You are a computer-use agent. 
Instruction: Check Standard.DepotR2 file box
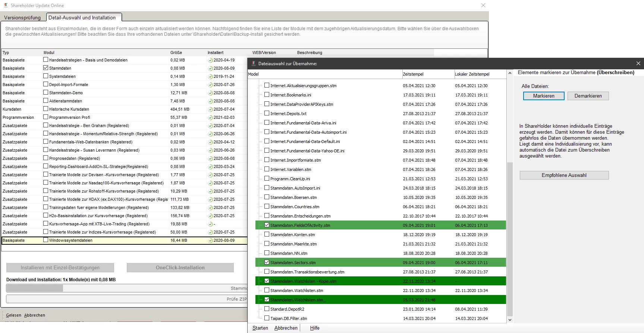pyautogui.click(x=267, y=309)
